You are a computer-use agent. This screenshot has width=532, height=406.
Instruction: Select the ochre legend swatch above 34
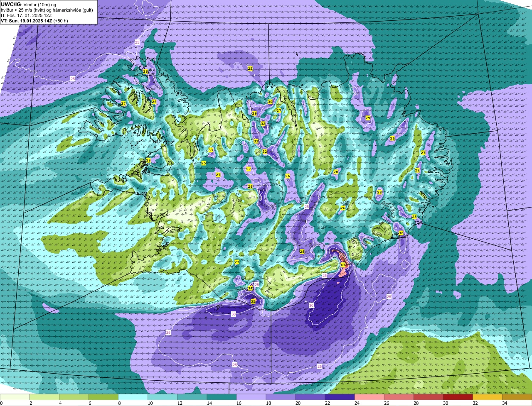517,397
